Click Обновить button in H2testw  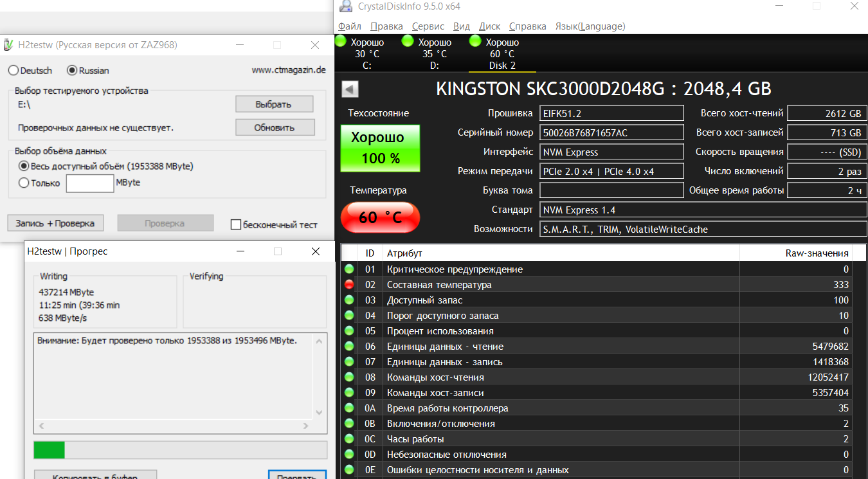tap(275, 127)
